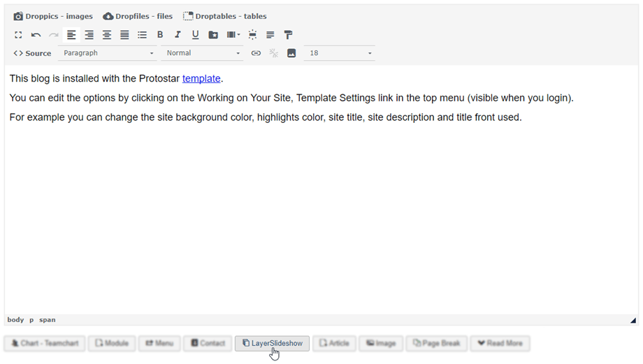Click the editor resize handle

pos(633,321)
